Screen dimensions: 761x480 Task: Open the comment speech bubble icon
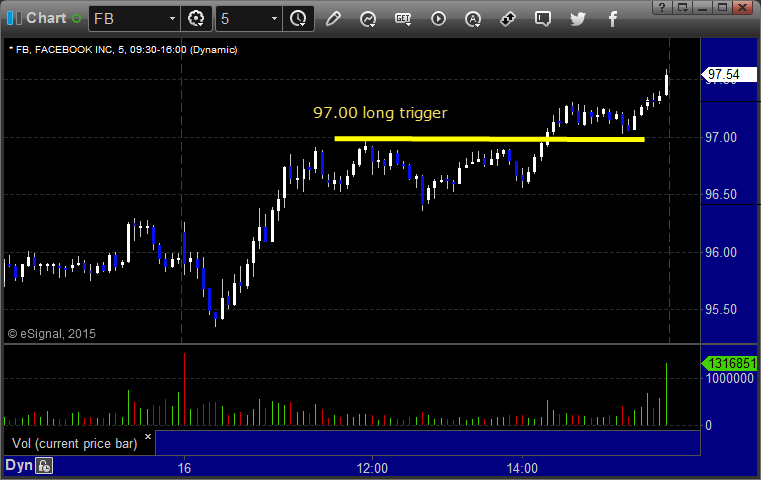pyautogui.click(x=543, y=19)
